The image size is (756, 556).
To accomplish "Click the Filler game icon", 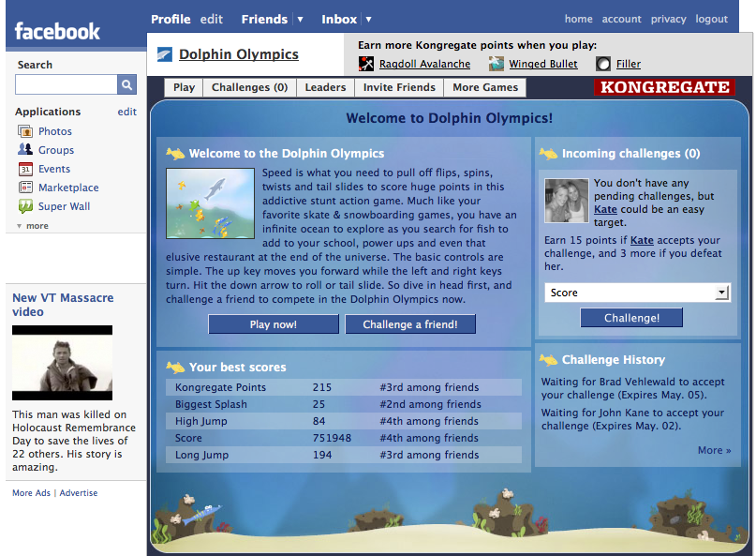I will click(x=603, y=64).
